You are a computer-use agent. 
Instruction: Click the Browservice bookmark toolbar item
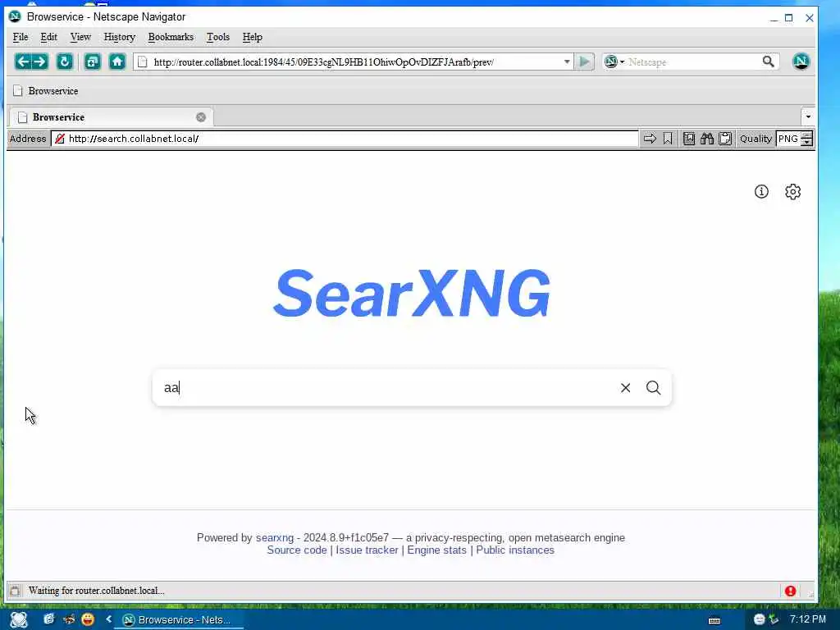click(x=46, y=91)
